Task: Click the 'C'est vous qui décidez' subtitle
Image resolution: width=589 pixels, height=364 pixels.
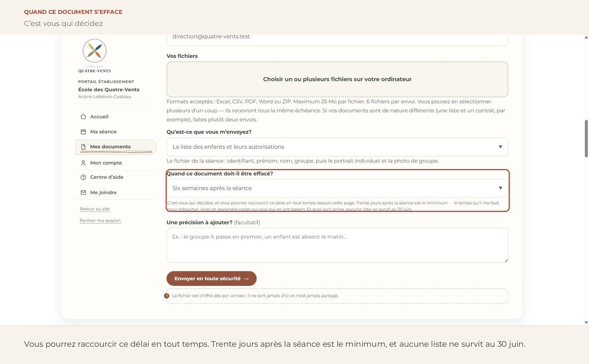Action: 63,24
